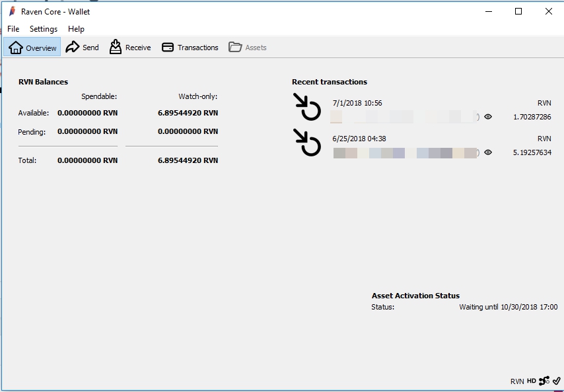Click the RVN Balances heading

tap(43, 82)
